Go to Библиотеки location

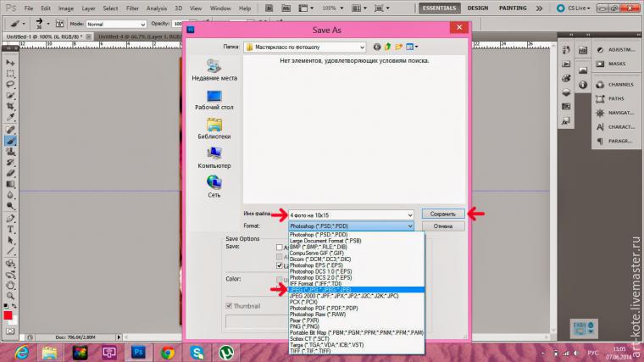214,130
